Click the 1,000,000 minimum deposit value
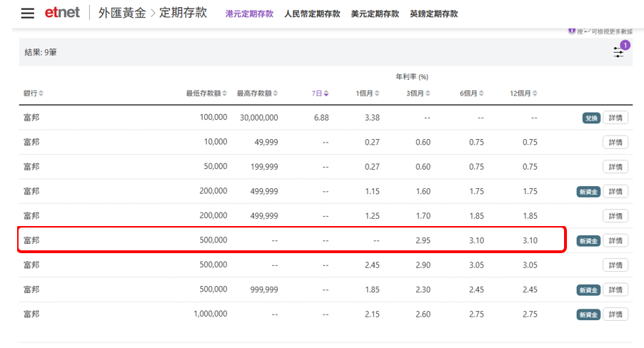644x348 pixels. coord(211,314)
